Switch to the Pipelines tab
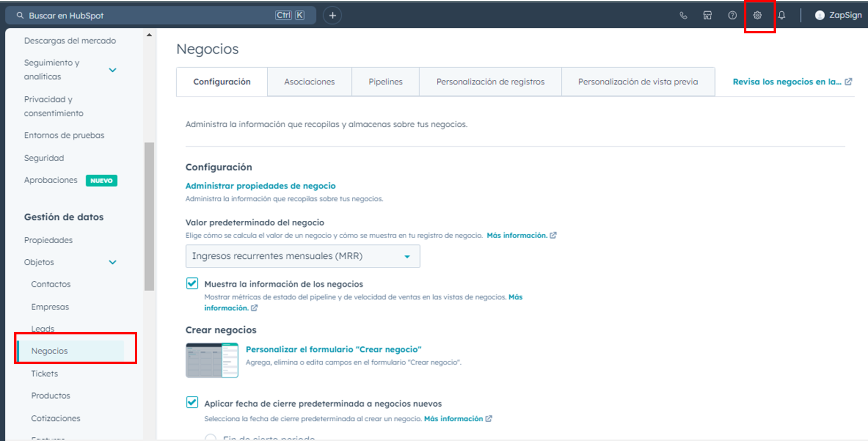Viewport: 868px width, 441px height. click(x=385, y=81)
